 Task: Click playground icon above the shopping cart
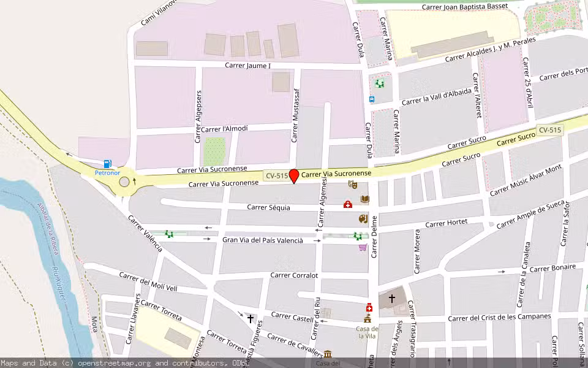pyautogui.click(x=358, y=236)
